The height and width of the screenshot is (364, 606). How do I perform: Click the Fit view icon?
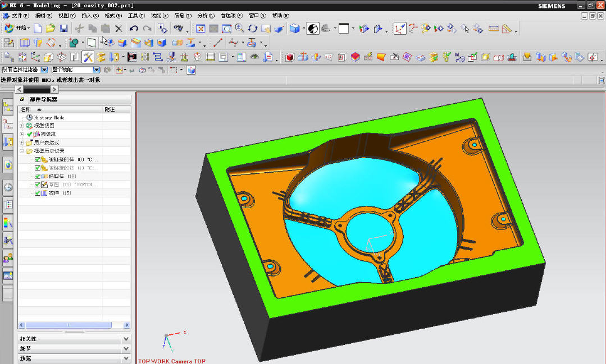(x=201, y=28)
